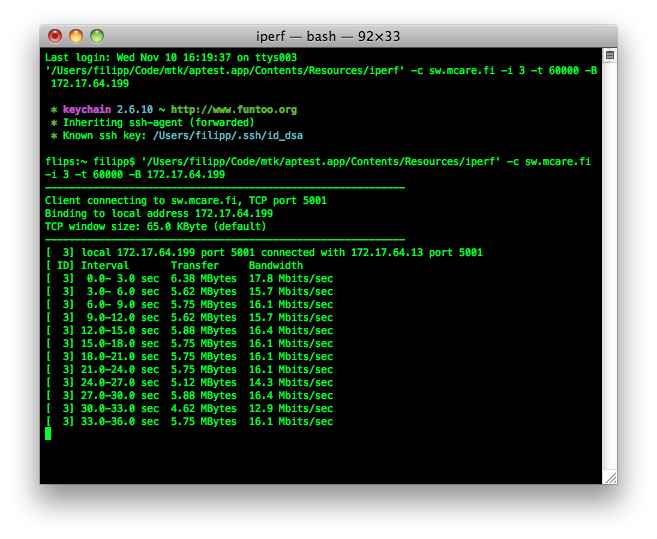
Task: Click the '21.0-24.0 sec' interval row
Action: pos(189,370)
